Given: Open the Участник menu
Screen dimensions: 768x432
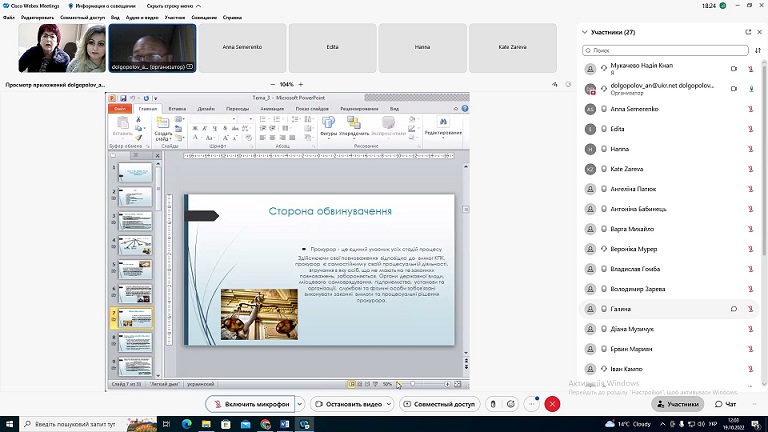Looking at the screenshot, I should tap(175, 17).
